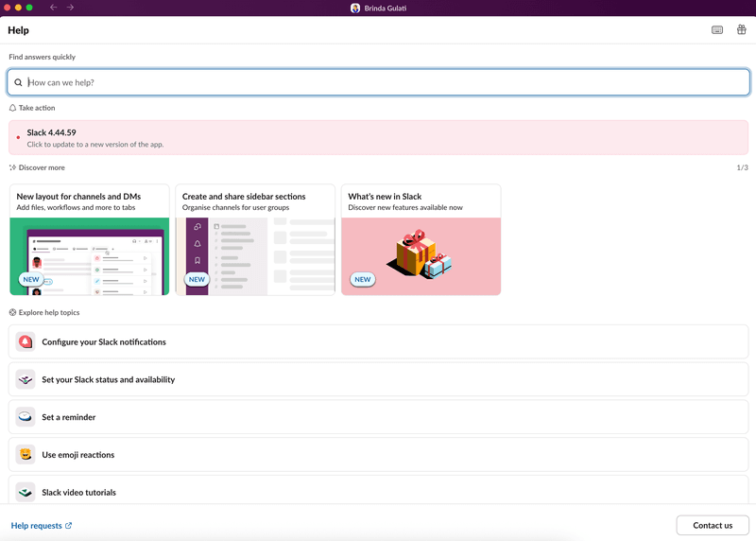
Task: Click 'Discover new features available now' subtitle
Action: tap(405, 207)
